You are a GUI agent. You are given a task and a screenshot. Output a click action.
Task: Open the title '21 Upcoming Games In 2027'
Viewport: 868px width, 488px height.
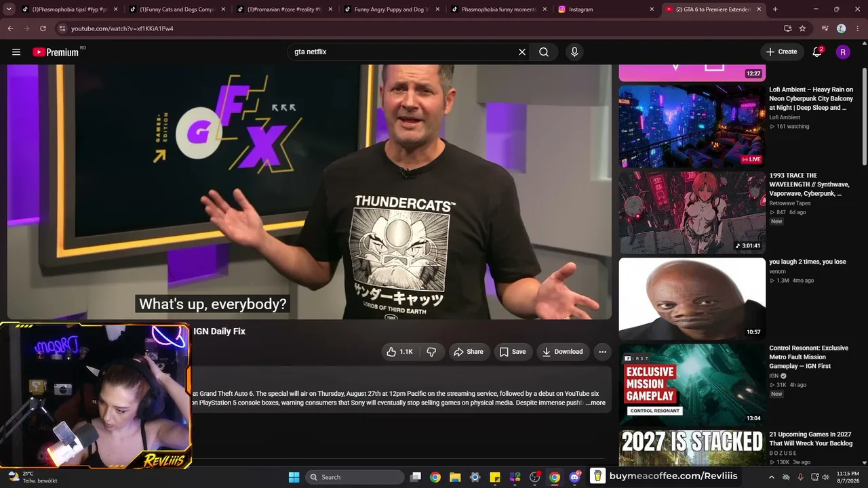coord(811,439)
